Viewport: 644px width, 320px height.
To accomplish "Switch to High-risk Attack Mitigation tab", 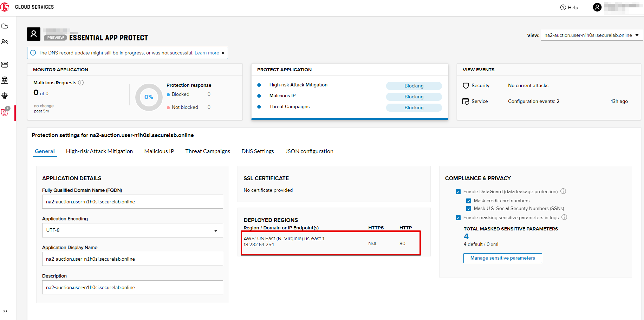I will point(99,151).
